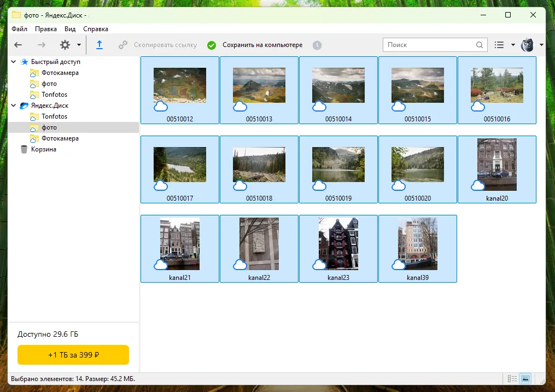This screenshot has height=392, width=555.
Task: Collapse the Быстрый доступ tree section
Action: (x=13, y=62)
